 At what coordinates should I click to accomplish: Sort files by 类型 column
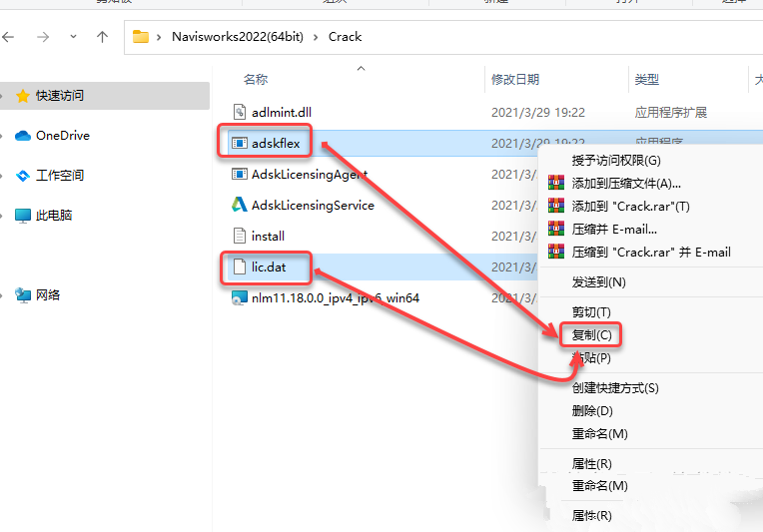[647, 79]
